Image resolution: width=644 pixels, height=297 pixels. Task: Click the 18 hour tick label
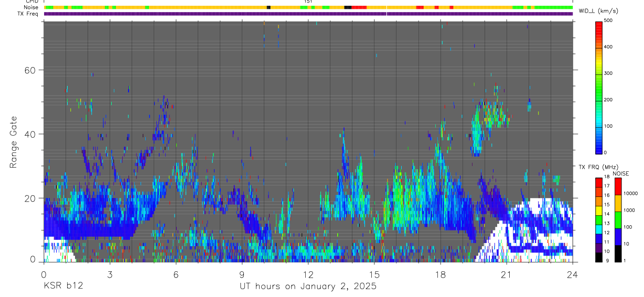tap(440, 274)
